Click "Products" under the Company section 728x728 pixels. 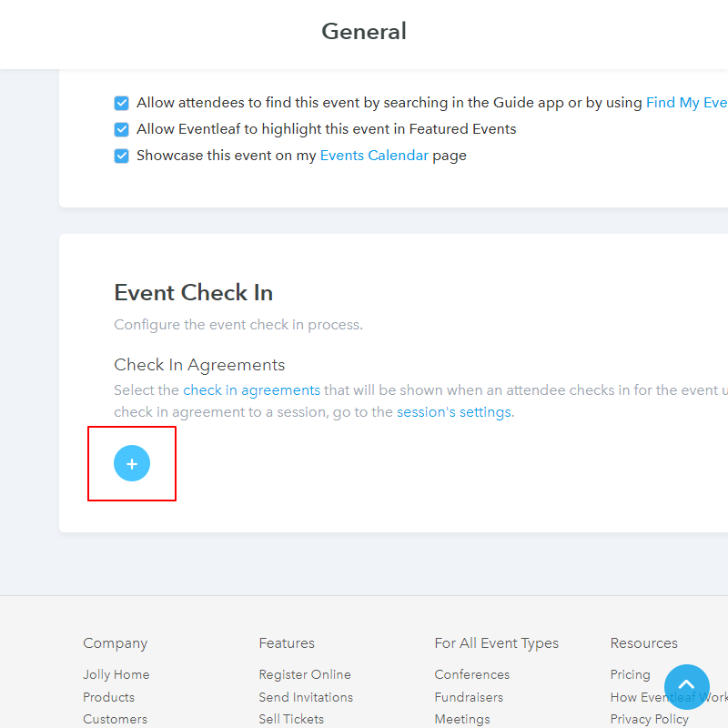pyautogui.click(x=108, y=697)
